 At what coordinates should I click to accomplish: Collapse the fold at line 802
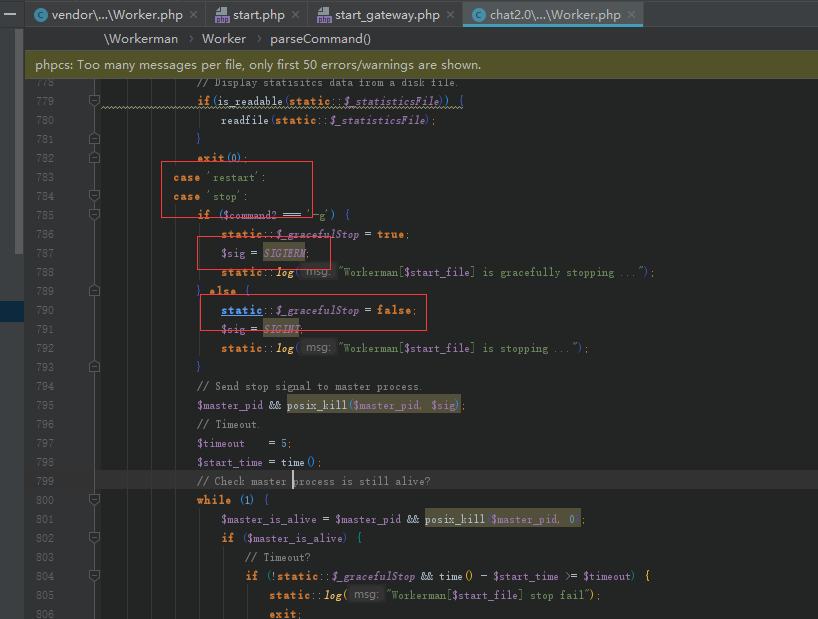tap(94, 538)
